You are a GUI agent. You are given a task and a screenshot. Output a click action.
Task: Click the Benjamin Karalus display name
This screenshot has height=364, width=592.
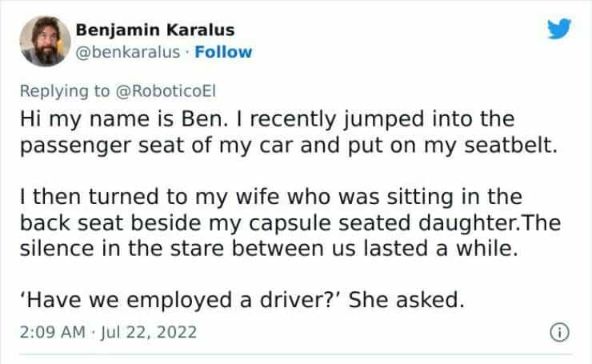[x=155, y=30]
